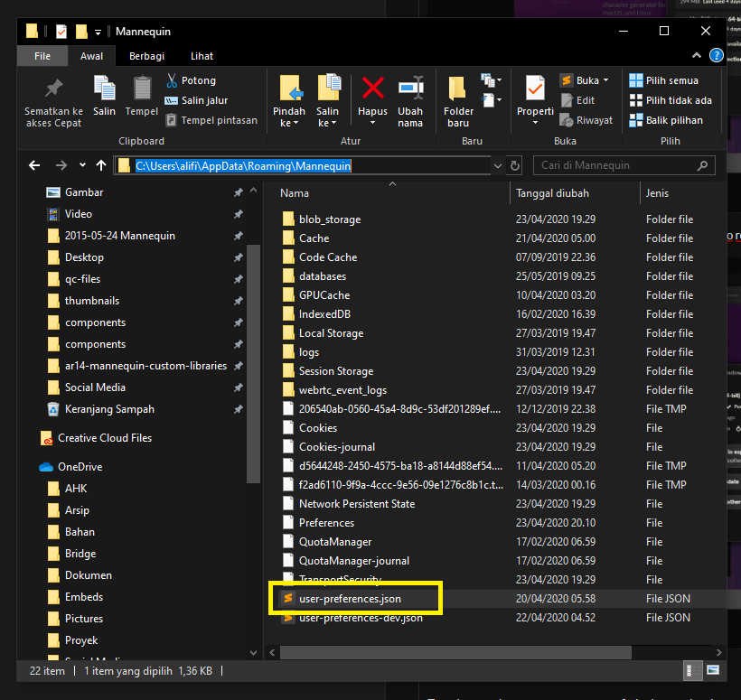Viewport: 741px width, 700px height.
Task: Create a Folder baru
Action: tap(458, 100)
